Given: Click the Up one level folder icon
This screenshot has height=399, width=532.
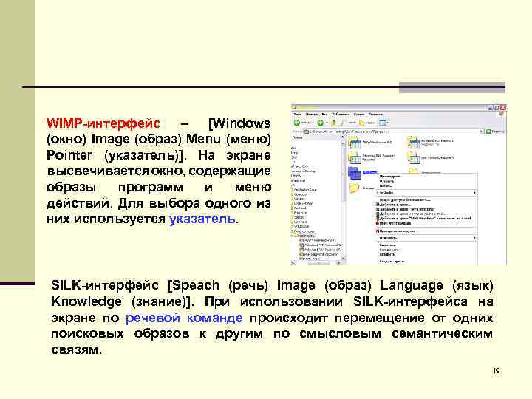Looking at the screenshot, I should [x=334, y=123].
